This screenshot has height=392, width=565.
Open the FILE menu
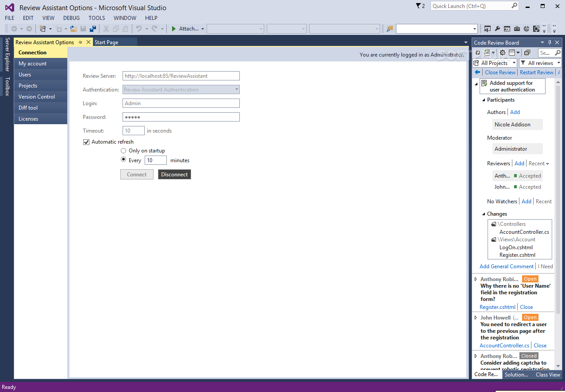[x=10, y=18]
